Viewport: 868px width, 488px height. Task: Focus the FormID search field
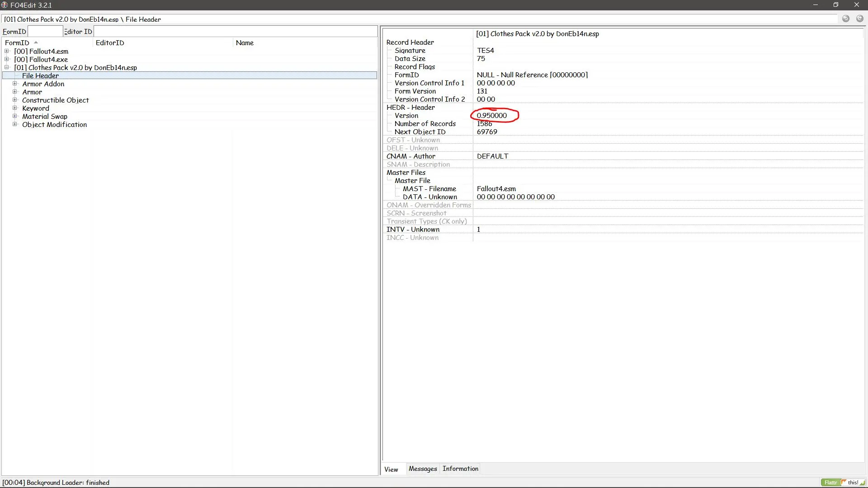[x=45, y=31]
